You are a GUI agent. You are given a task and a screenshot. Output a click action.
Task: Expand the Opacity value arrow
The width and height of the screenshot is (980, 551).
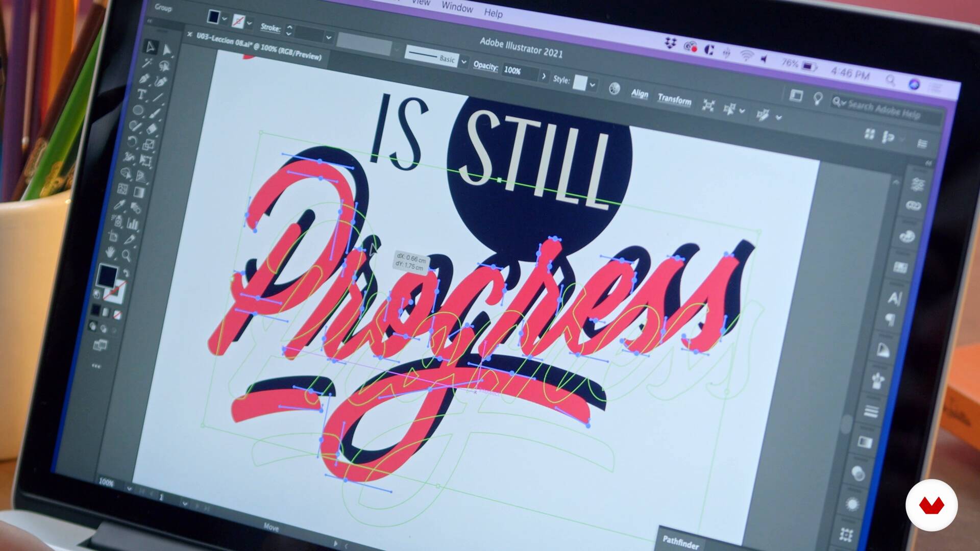point(544,77)
